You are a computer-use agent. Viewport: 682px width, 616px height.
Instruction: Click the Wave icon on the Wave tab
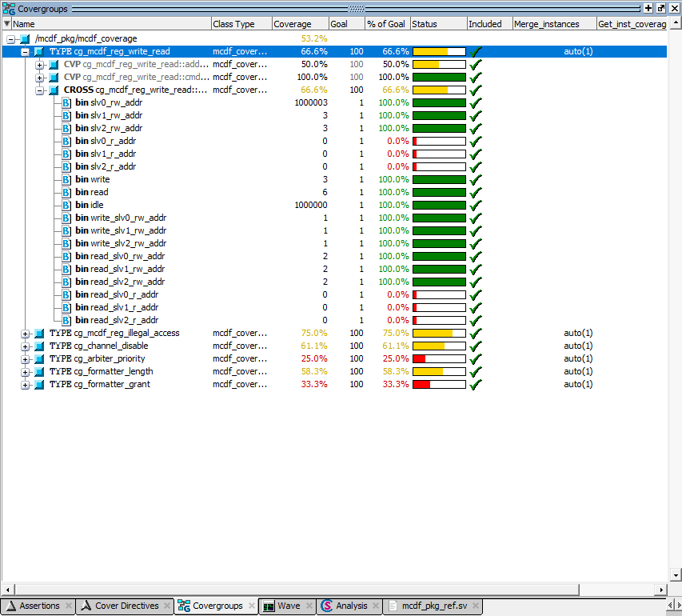(269, 606)
